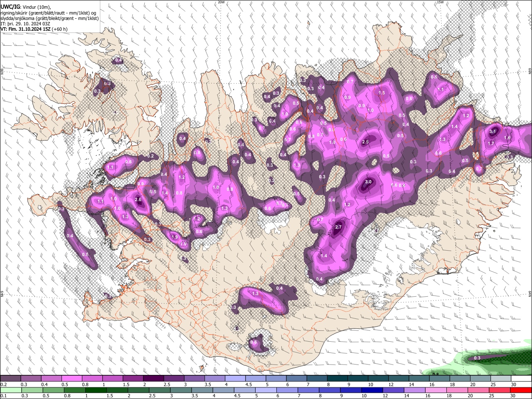
Task: Click the '0.2' label under the top legend
Action: [x=3, y=384]
